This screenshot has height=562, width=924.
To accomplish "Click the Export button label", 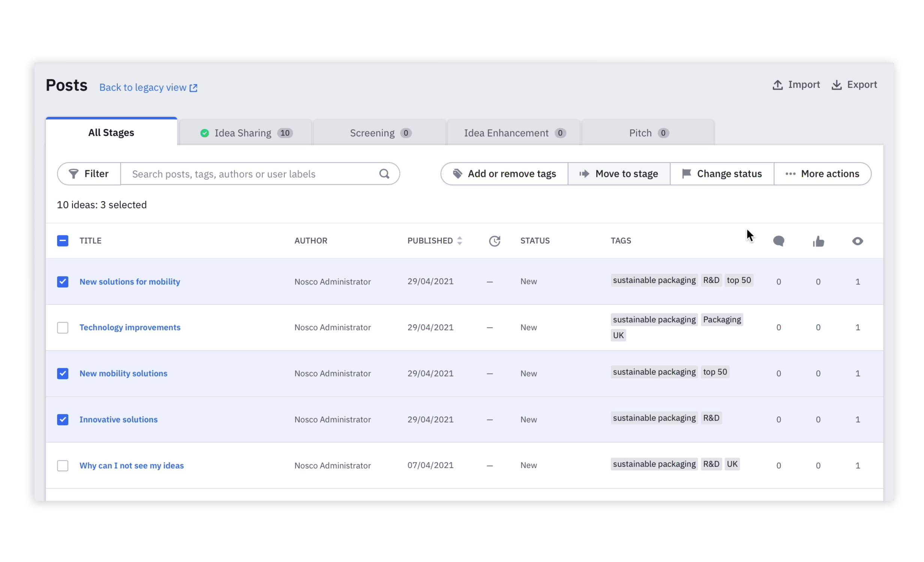I will (x=862, y=85).
